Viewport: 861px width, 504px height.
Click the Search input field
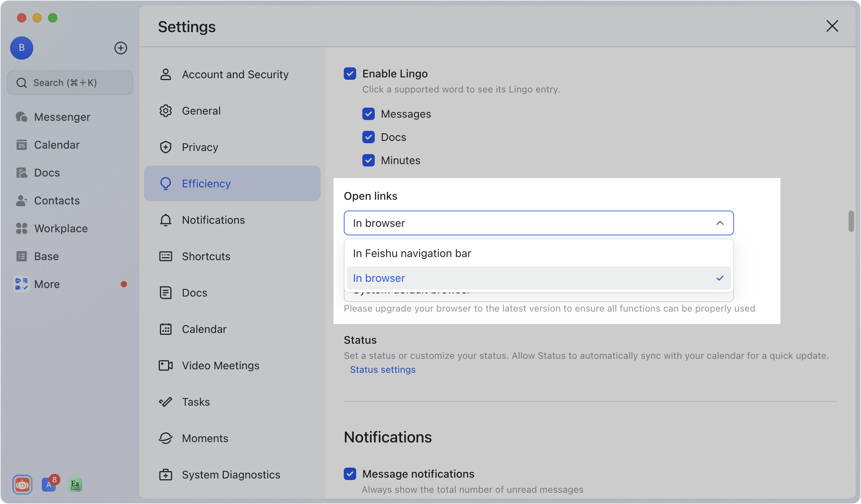coord(70,82)
